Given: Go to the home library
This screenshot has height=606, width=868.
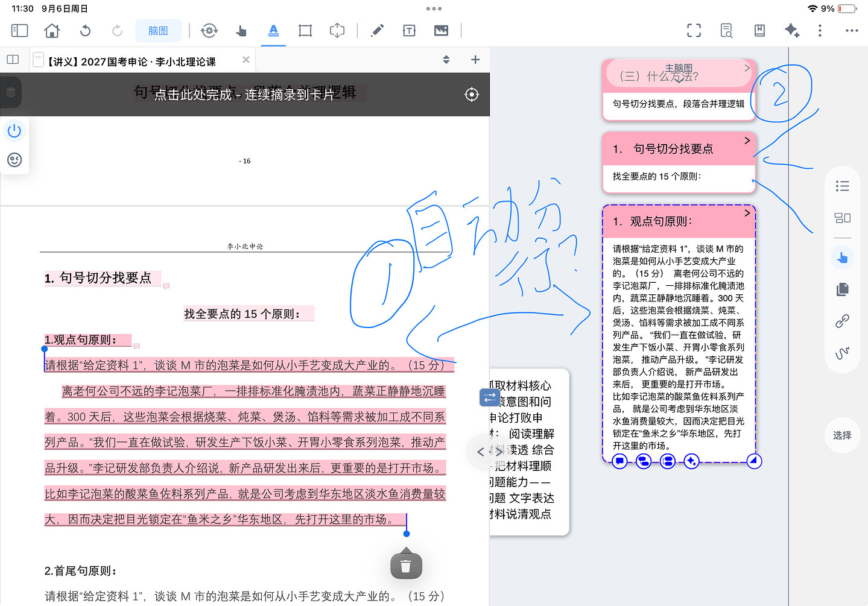Looking at the screenshot, I should point(52,30).
